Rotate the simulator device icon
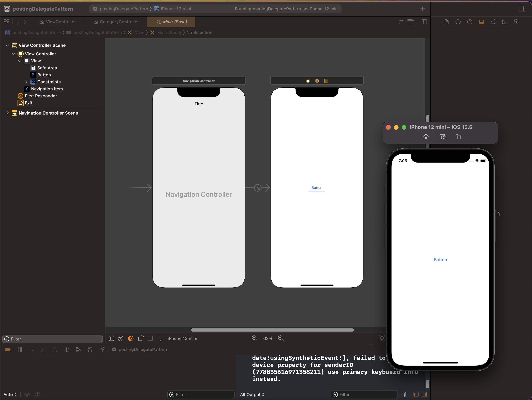 (x=458, y=137)
